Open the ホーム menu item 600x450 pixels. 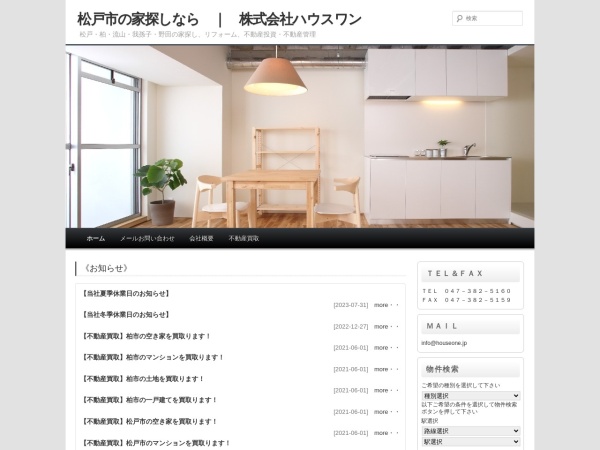[x=95, y=238]
